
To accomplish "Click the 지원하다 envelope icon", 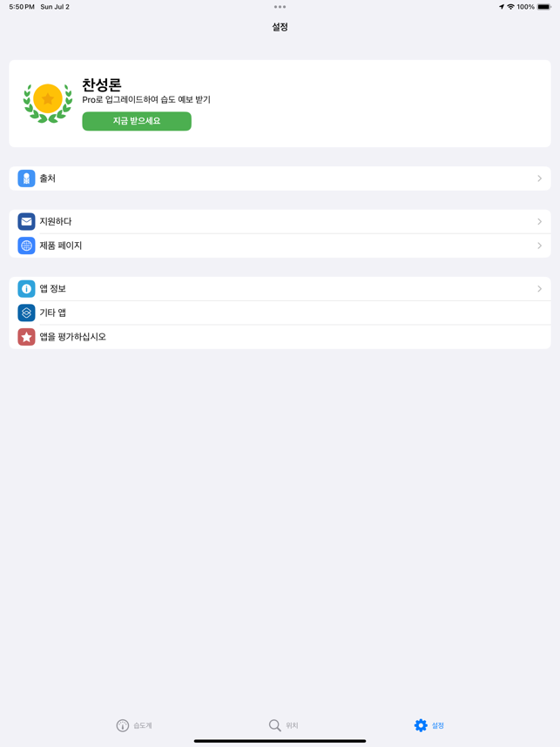I will (26, 221).
